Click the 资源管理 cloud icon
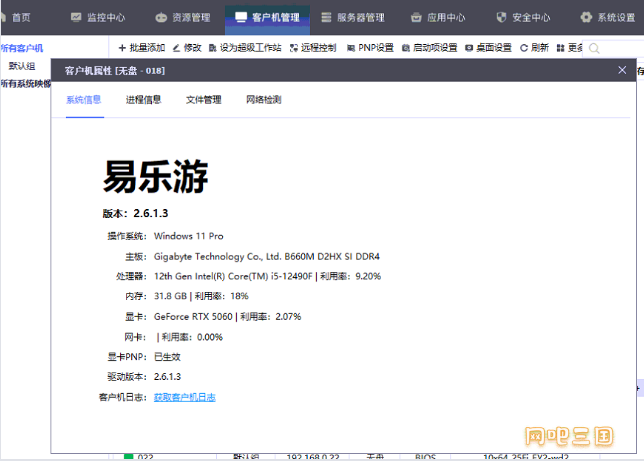The height and width of the screenshot is (461, 644). tap(161, 18)
